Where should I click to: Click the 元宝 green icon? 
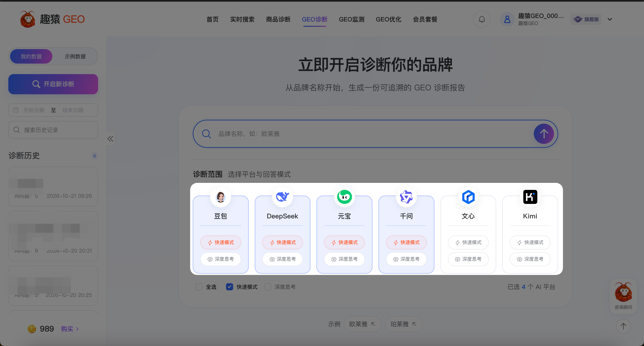[344, 197]
